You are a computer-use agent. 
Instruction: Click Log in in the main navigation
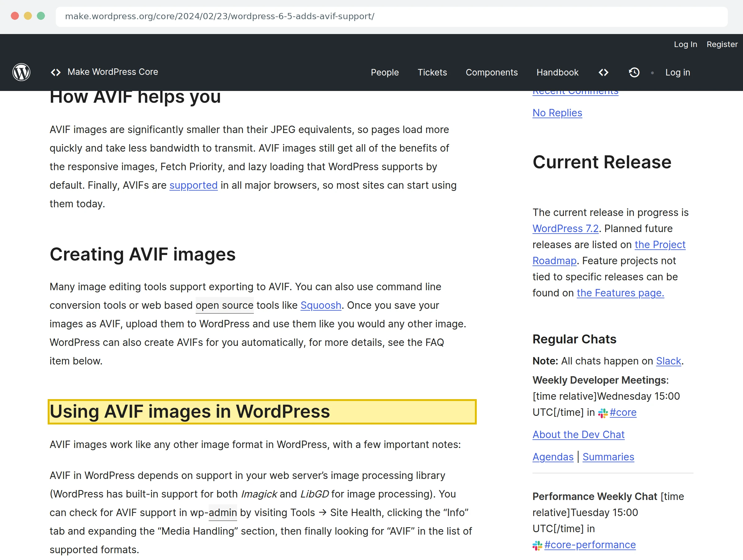[x=677, y=72]
